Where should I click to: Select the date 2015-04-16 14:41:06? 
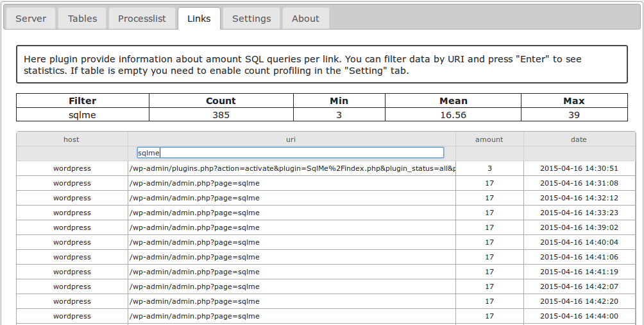pyautogui.click(x=579, y=257)
